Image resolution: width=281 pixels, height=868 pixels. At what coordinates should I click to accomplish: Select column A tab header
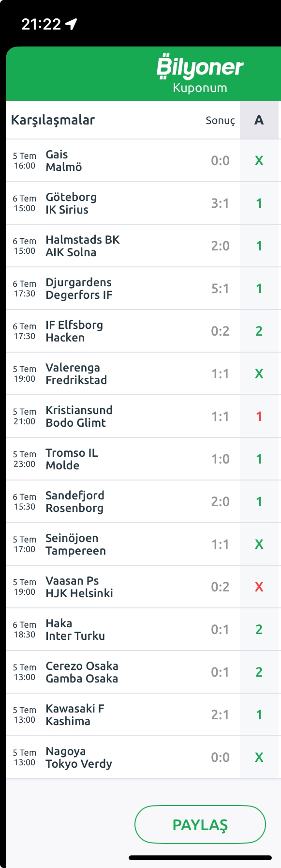(x=259, y=120)
